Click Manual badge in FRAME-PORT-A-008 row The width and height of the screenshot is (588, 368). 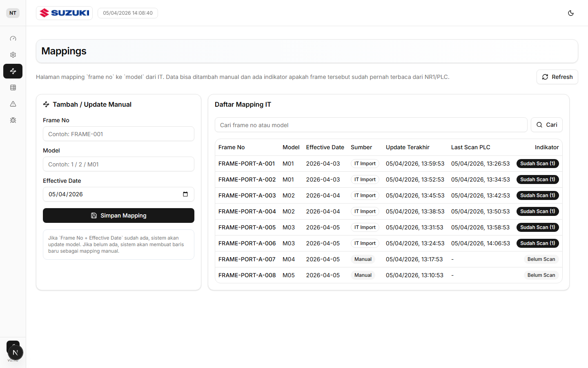pos(363,275)
